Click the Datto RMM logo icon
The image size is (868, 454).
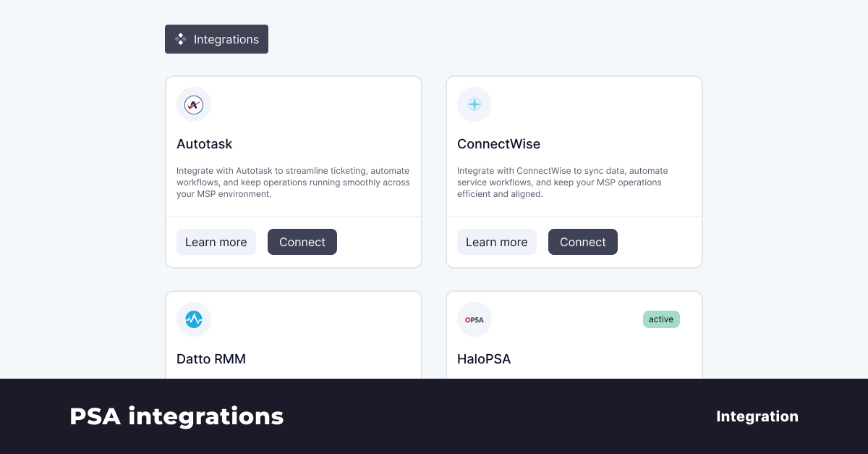coord(194,319)
